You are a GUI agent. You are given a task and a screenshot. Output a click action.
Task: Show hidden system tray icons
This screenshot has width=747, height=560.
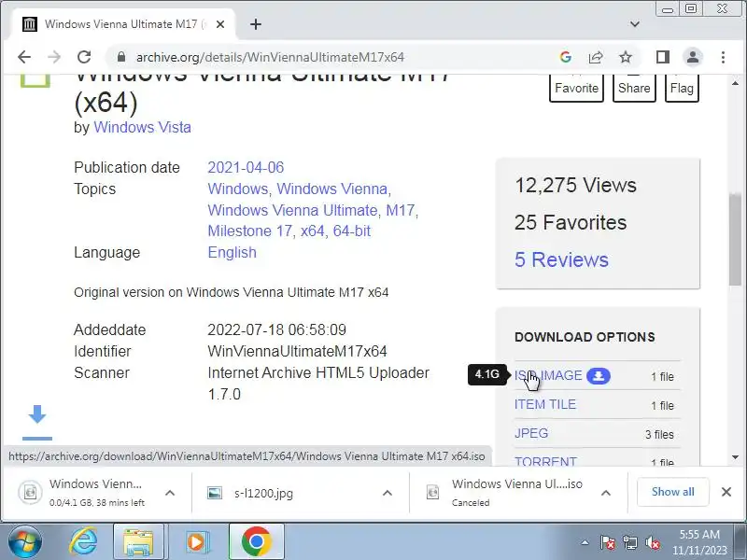[585, 542]
